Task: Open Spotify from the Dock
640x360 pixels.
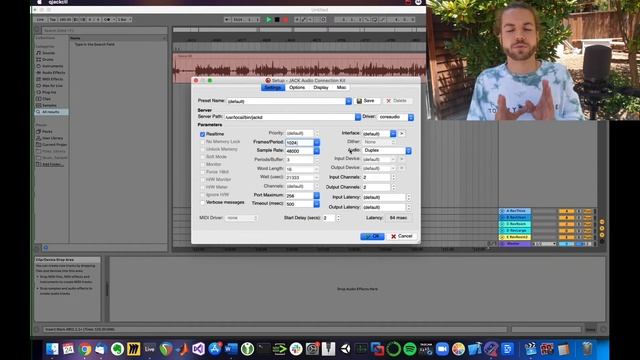Action: [410, 349]
